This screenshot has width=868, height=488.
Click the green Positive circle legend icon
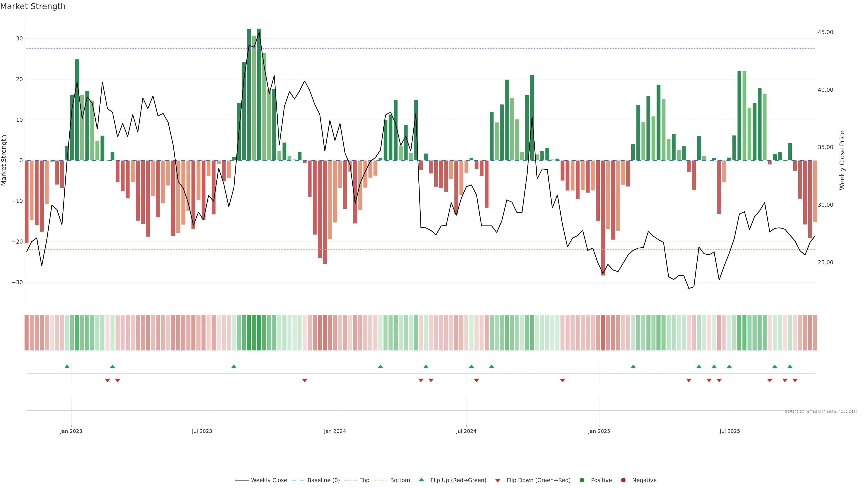582,480
